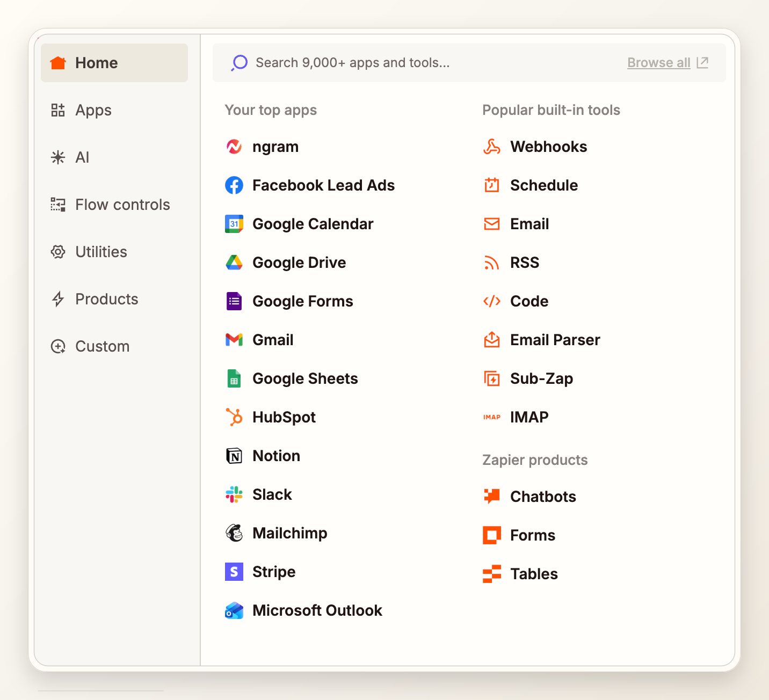This screenshot has width=769, height=700.
Task: Click the Schedule calendar icon
Action: point(492,185)
